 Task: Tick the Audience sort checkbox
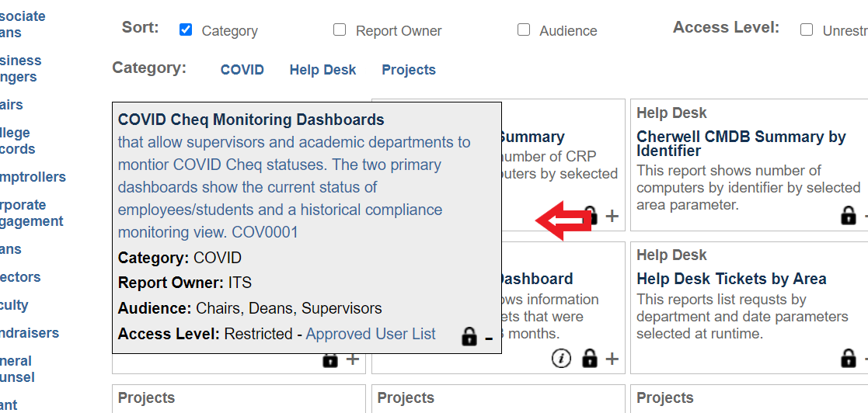(524, 29)
